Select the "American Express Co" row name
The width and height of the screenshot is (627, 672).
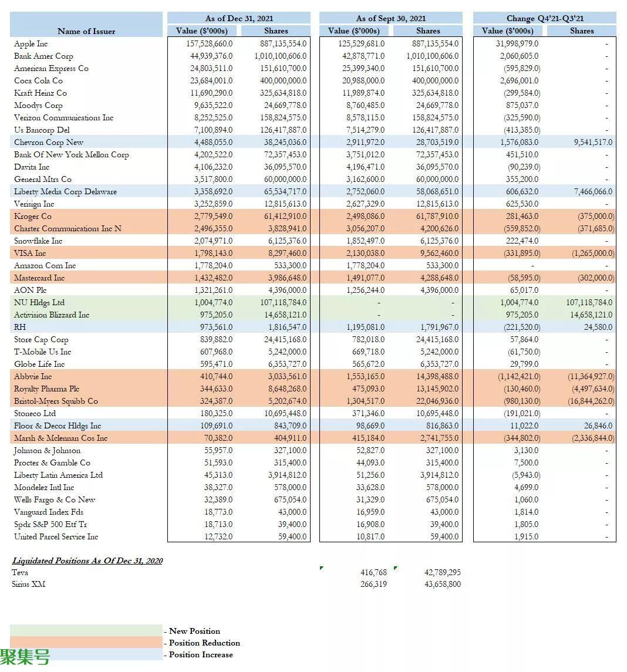click(x=51, y=69)
